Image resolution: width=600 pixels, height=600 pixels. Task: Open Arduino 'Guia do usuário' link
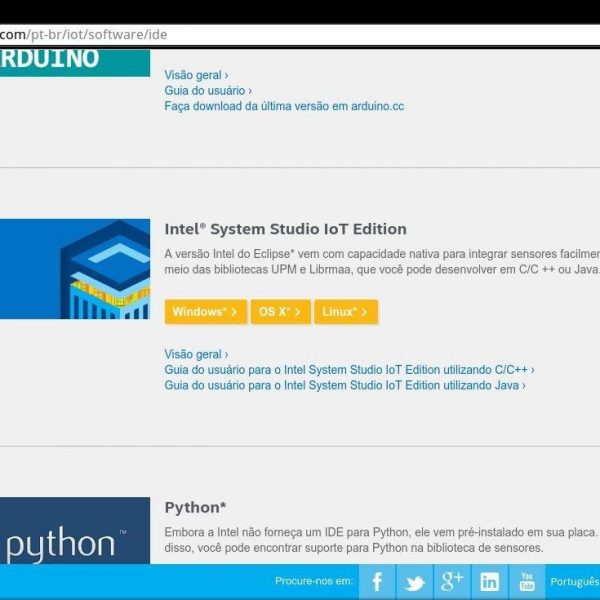[208, 91]
